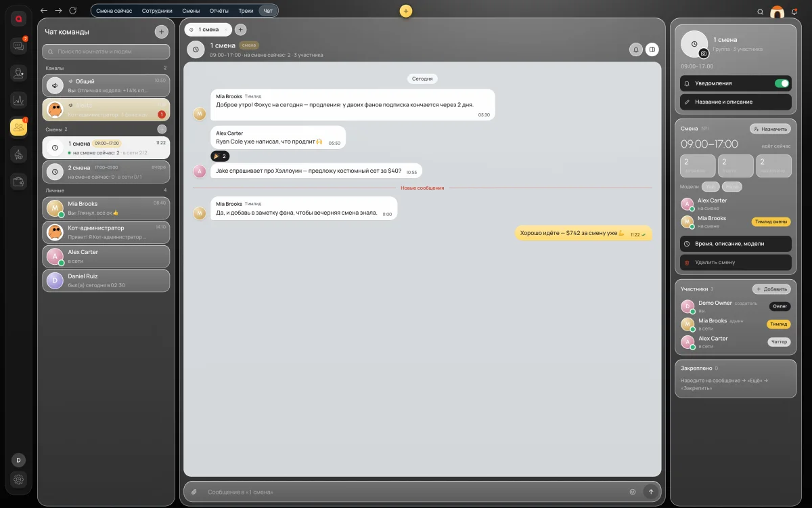Click Добавить participant button
This screenshot has width=812, height=508.
(x=771, y=289)
